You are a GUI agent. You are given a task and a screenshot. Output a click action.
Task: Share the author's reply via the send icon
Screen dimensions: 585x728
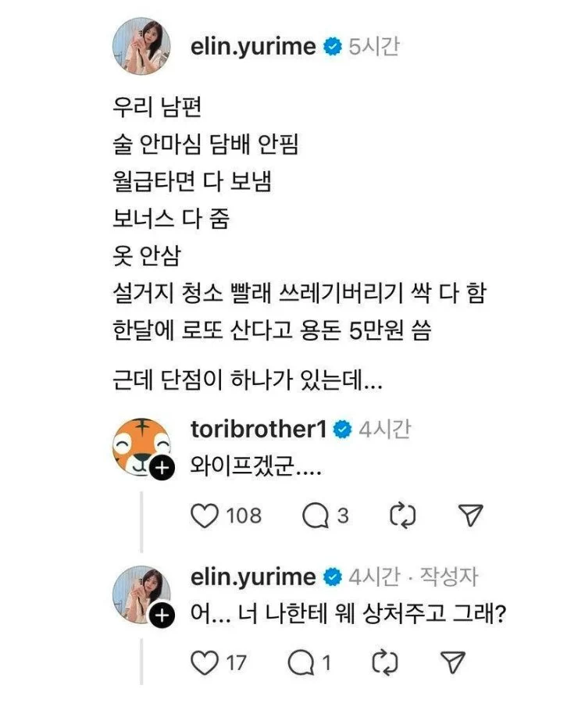point(452,663)
